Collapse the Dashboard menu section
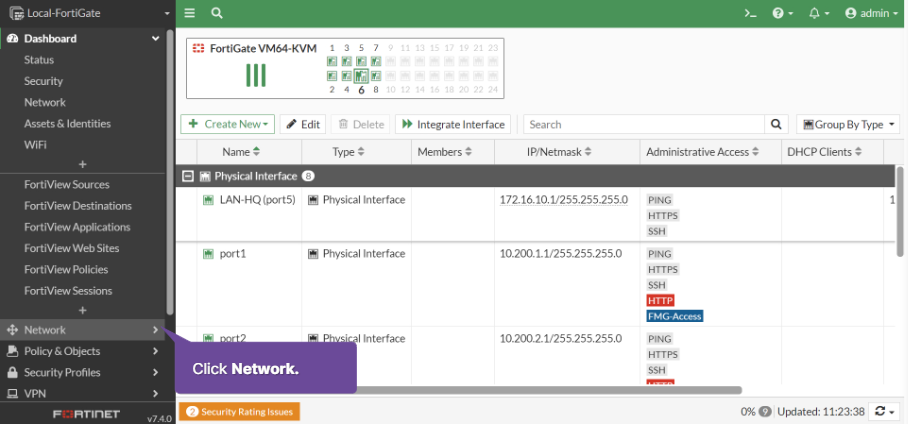This screenshot has height=424, width=908. coord(155,39)
